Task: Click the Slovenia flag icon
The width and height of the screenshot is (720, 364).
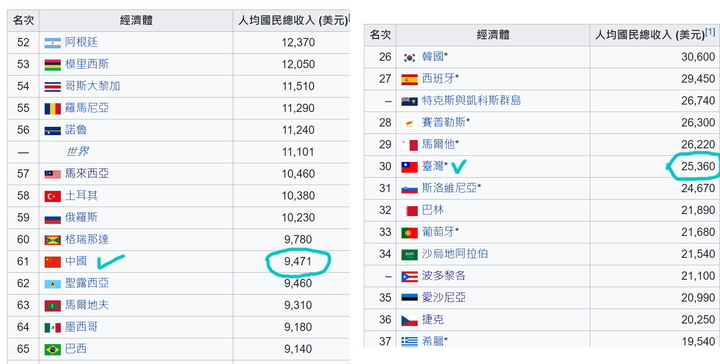Action: [410, 189]
